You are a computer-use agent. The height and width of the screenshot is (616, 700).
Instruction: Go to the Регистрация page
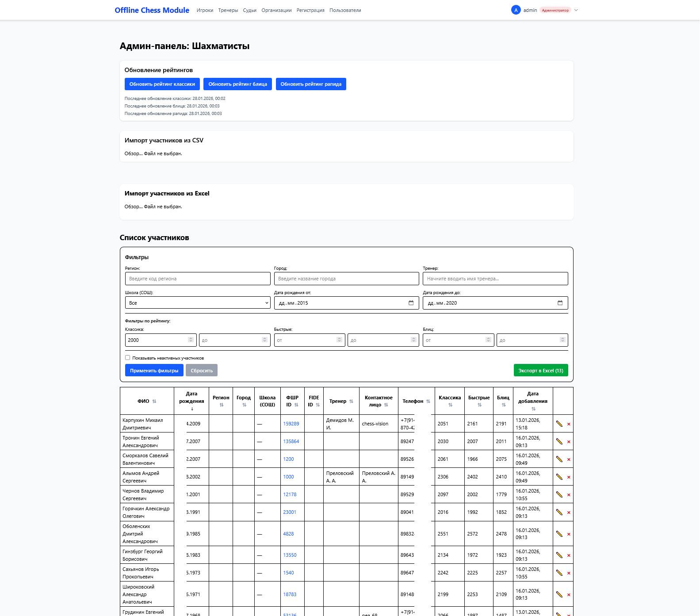pyautogui.click(x=310, y=10)
